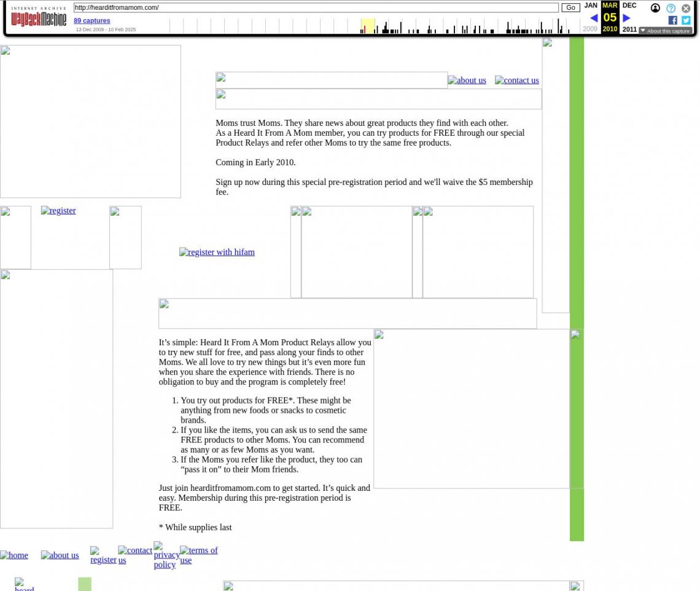Viewport: 700px width, 591px height.
Task: Open the footer 'contact us' link
Action: coord(135,555)
